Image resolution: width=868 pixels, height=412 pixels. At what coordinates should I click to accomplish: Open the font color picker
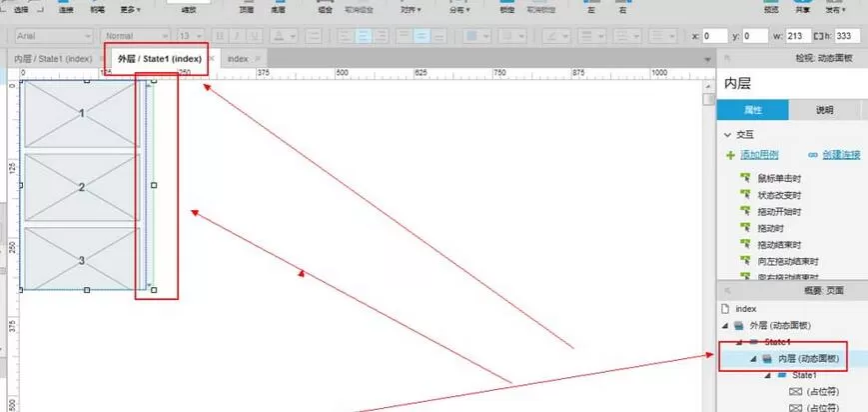(284, 36)
